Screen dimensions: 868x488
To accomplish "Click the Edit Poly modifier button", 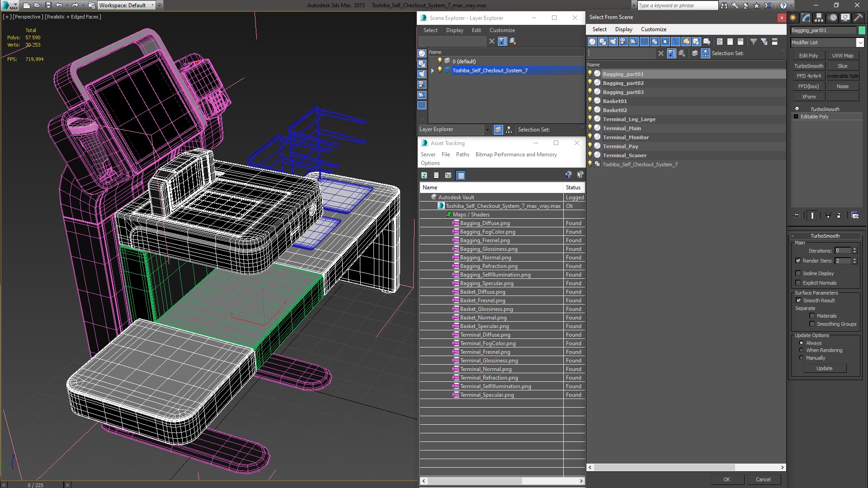I will (808, 56).
